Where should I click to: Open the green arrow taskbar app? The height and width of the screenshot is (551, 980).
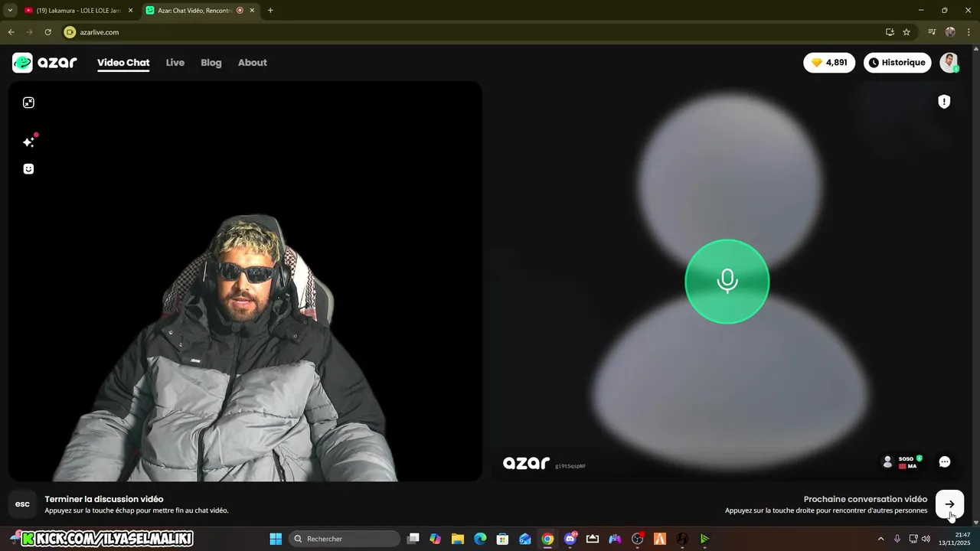click(x=704, y=539)
